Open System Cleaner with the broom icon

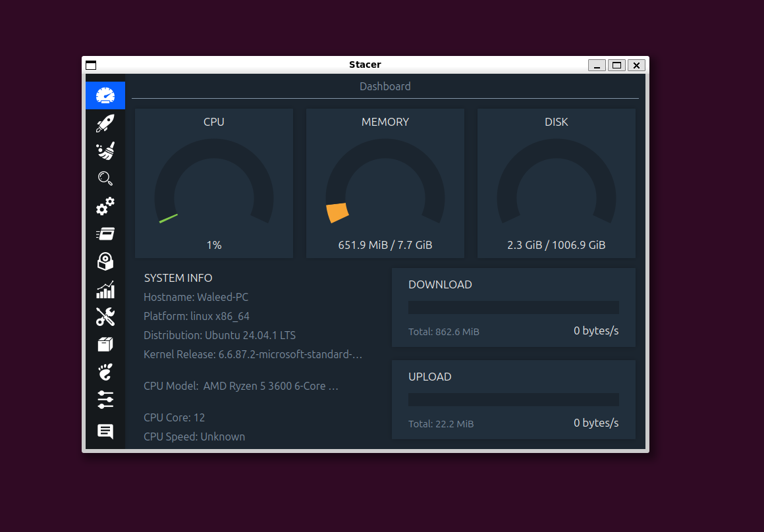[x=105, y=150]
